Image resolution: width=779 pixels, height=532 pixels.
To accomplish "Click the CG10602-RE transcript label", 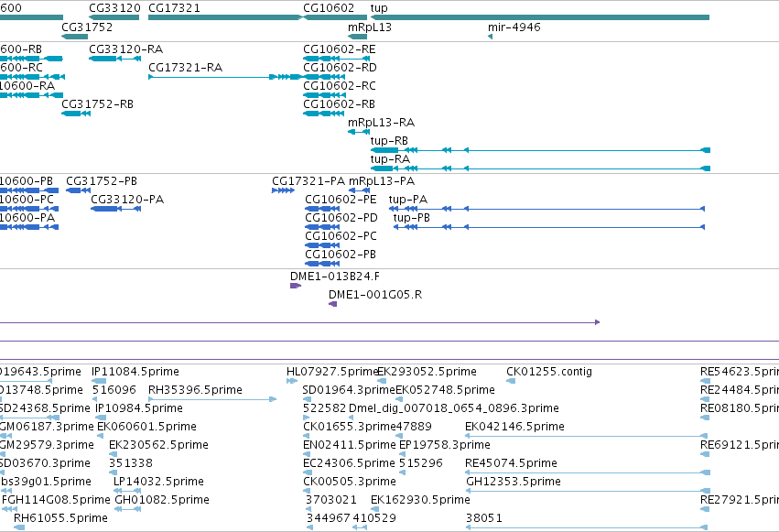I will [340, 49].
